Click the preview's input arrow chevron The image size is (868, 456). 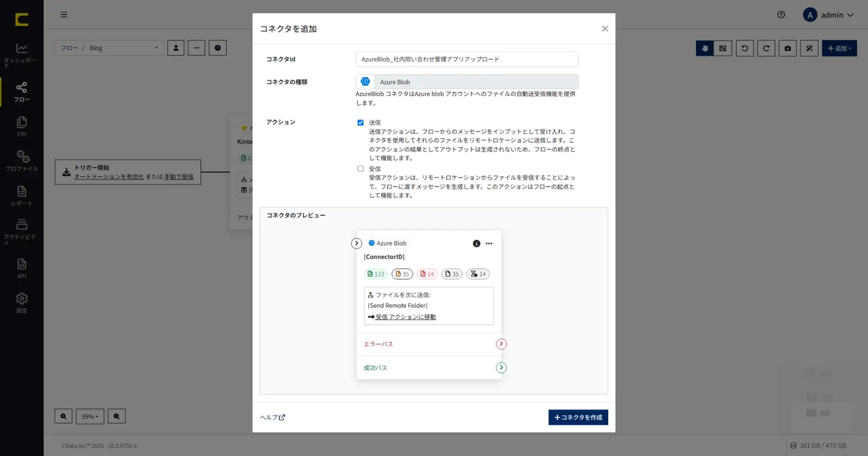point(357,244)
